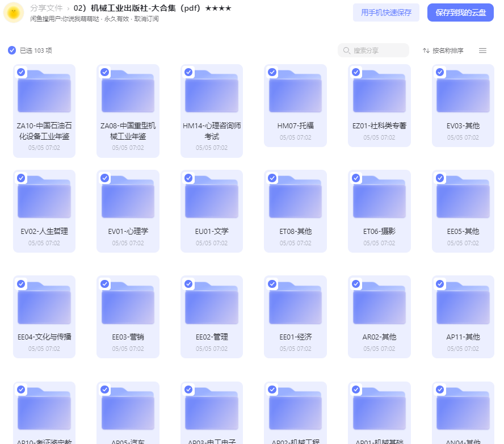Click the folder name EE01-经济

click(x=295, y=337)
